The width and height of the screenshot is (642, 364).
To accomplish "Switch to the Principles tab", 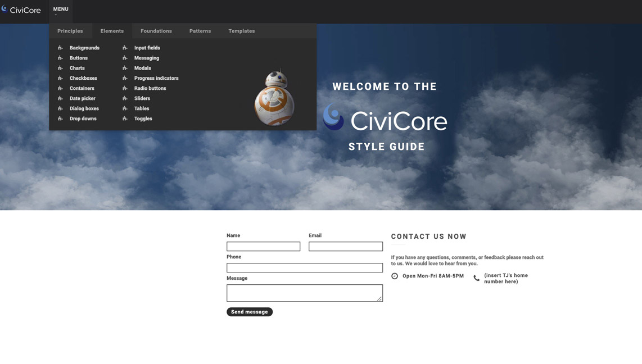I will 70,31.
